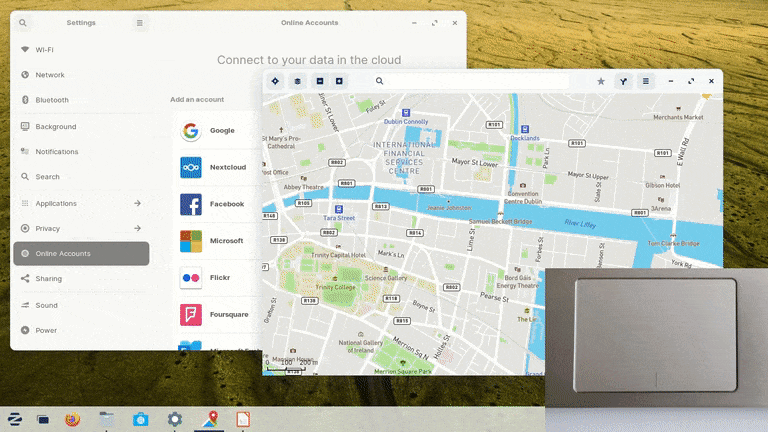This screenshot has width=768, height=432.
Task: Click the Maps search field
Action: pos(480,81)
